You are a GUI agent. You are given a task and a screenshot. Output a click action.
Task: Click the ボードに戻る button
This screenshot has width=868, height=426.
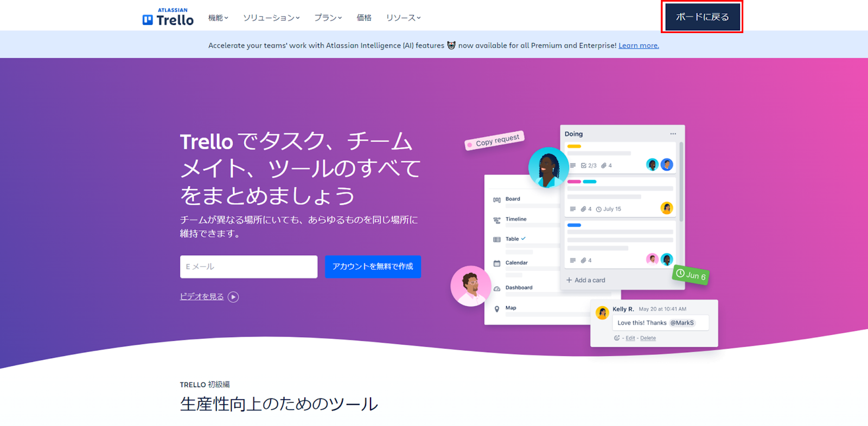tap(703, 17)
